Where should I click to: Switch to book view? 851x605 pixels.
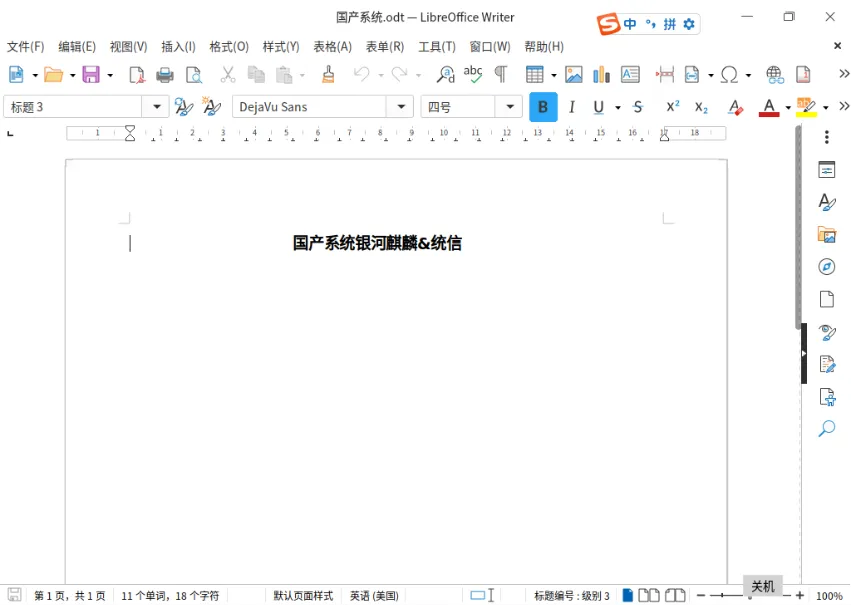point(675,595)
